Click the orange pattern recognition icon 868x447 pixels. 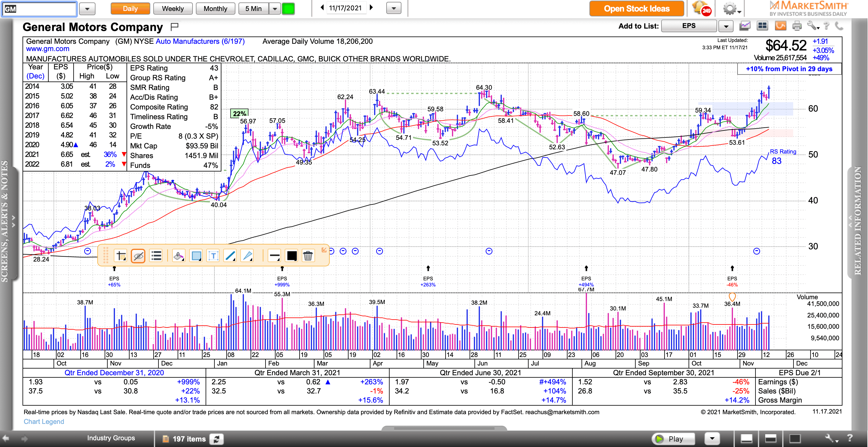[x=780, y=26]
